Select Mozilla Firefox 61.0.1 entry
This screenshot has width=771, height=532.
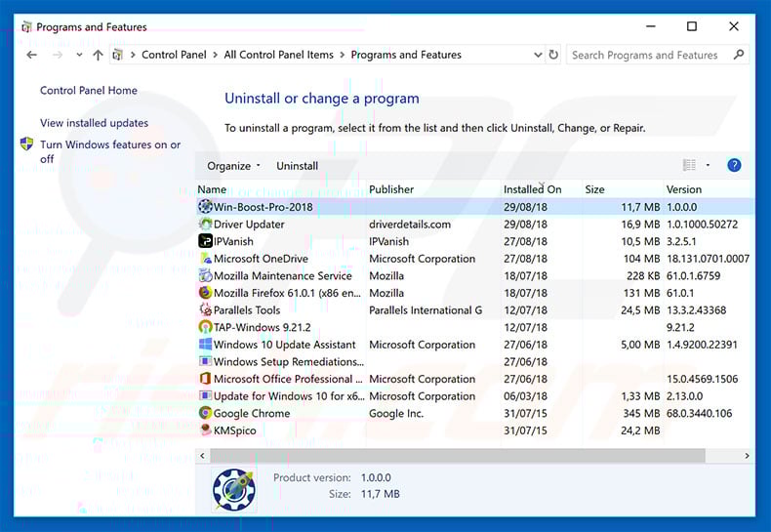tap(287, 293)
